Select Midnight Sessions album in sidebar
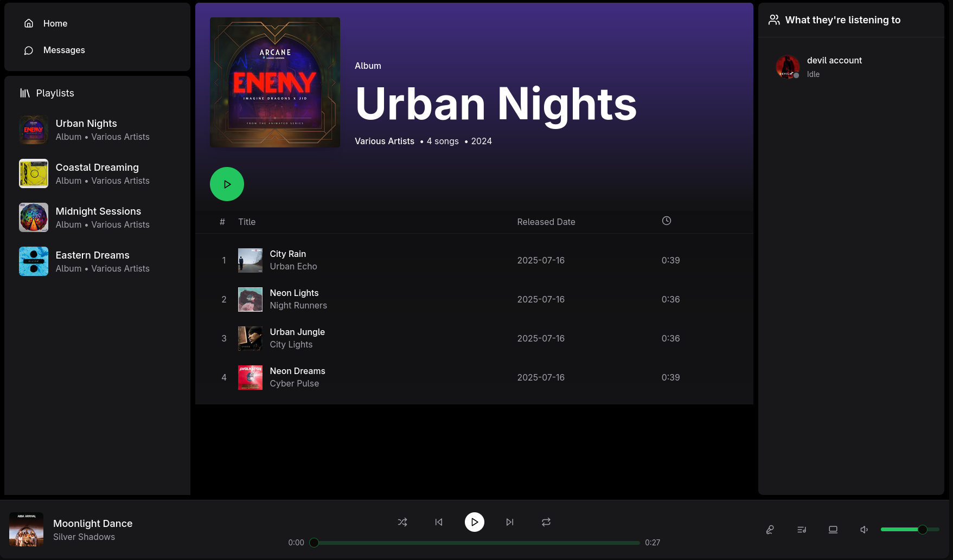The width and height of the screenshot is (953, 560). (x=97, y=217)
